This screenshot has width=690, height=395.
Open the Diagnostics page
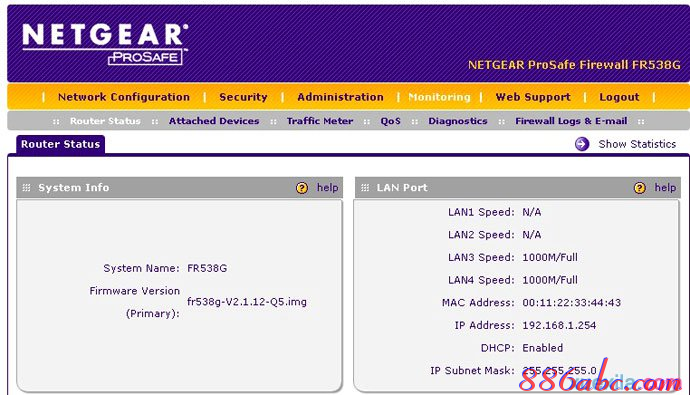pyautogui.click(x=458, y=121)
